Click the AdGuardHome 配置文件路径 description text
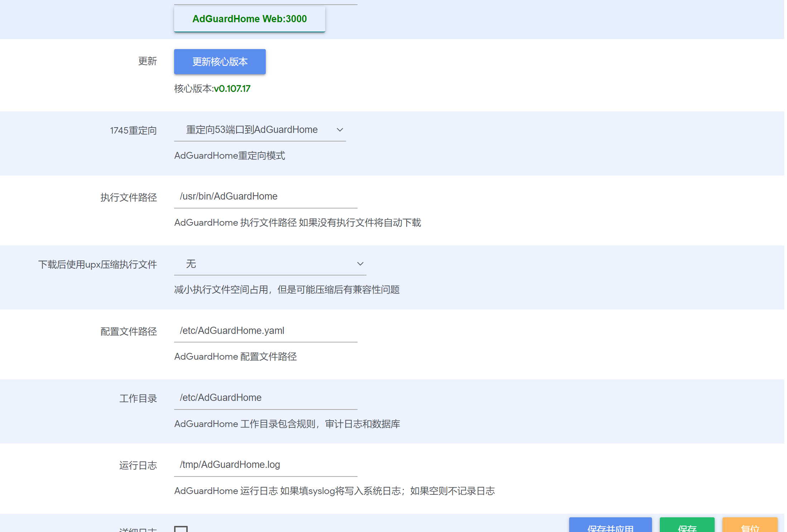 coord(235,356)
